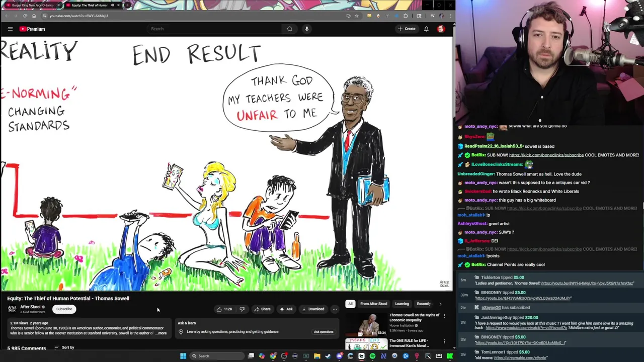The image size is (644, 362).
Task: Click the YouTube search magnifier button
Action: (x=289, y=29)
